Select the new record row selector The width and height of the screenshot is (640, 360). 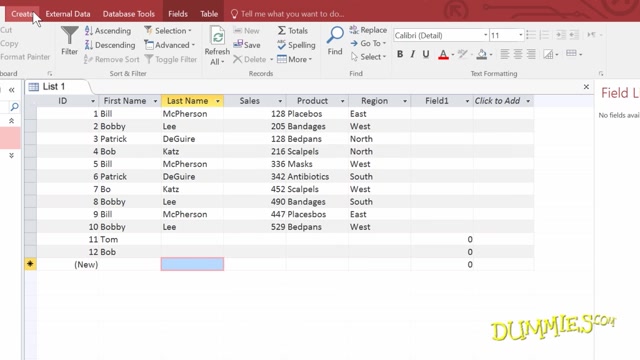pyautogui.click(x=30, y=264)
